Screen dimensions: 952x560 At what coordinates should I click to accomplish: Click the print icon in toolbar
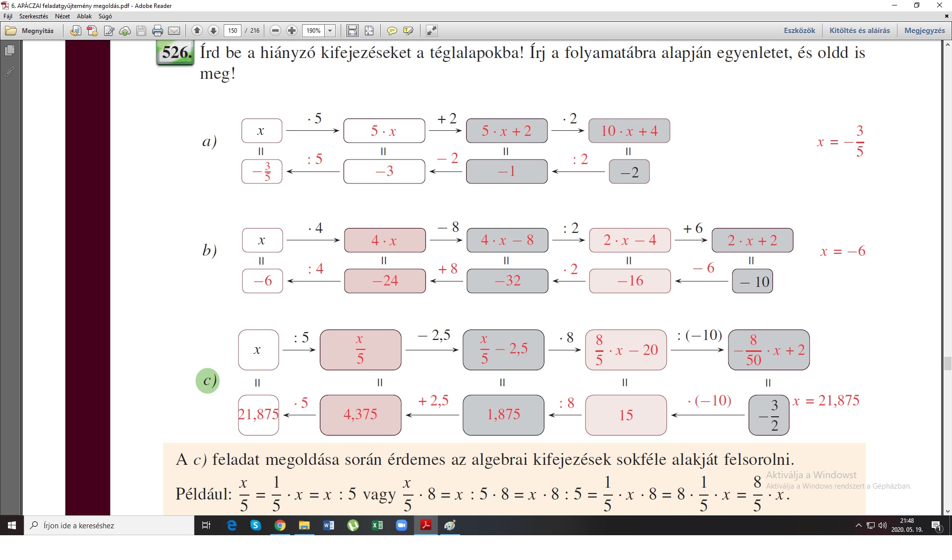point(158,31)
